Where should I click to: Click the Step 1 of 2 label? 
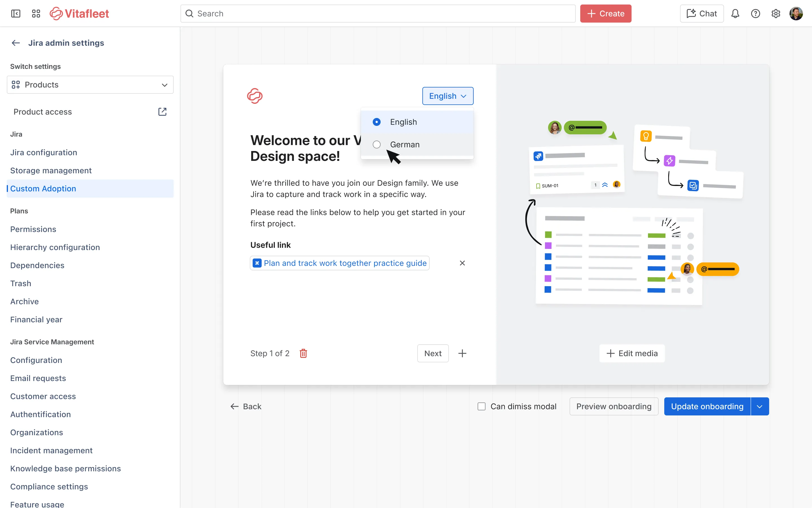(x=270, y=353)
